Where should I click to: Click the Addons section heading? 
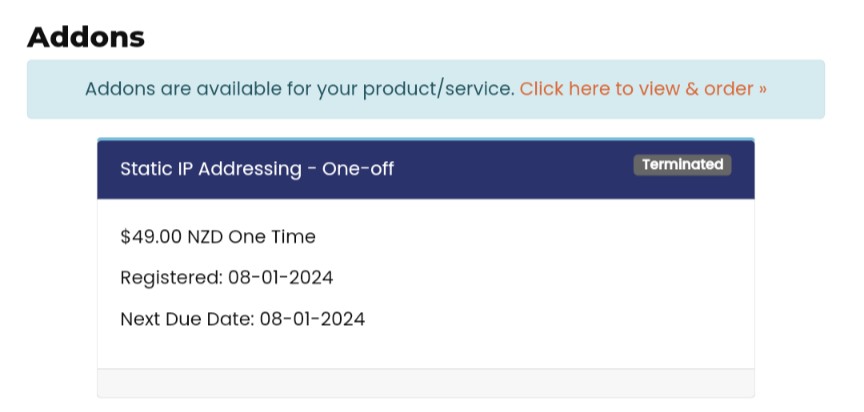(86, 37)
